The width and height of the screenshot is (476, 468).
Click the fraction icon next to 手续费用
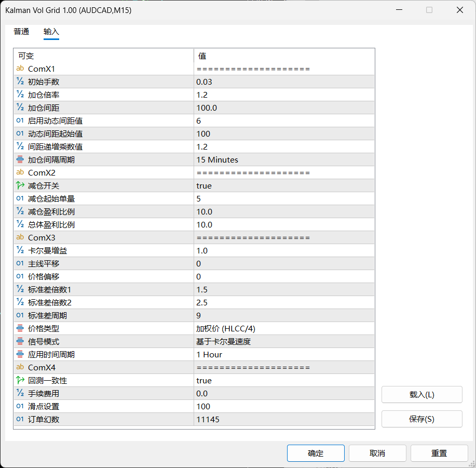(20, 393)
